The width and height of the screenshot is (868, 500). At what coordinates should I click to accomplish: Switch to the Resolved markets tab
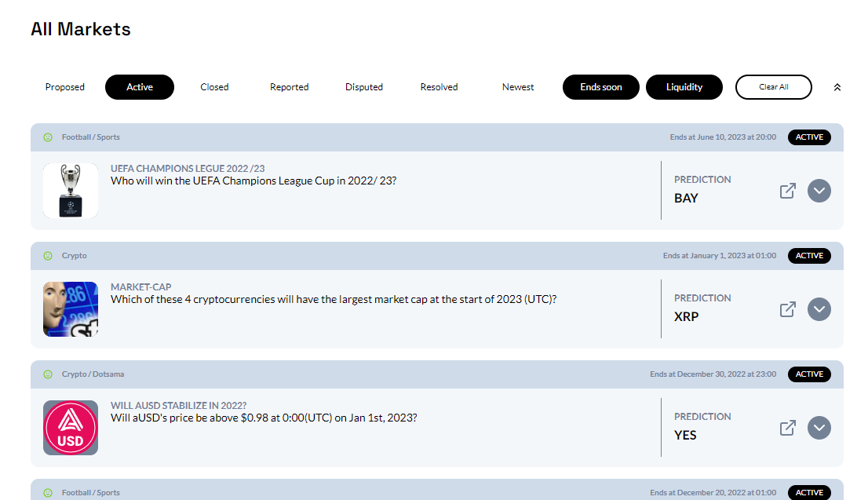coord(439,87)
